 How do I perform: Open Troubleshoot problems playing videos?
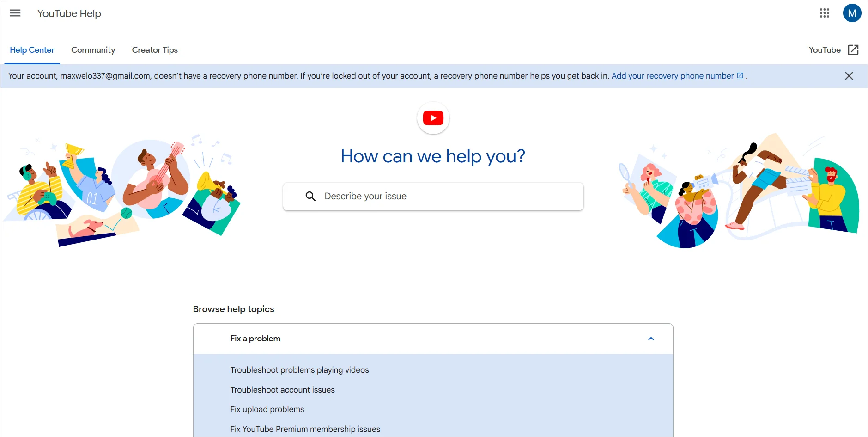pyautogui.click(x=300, y=370)
